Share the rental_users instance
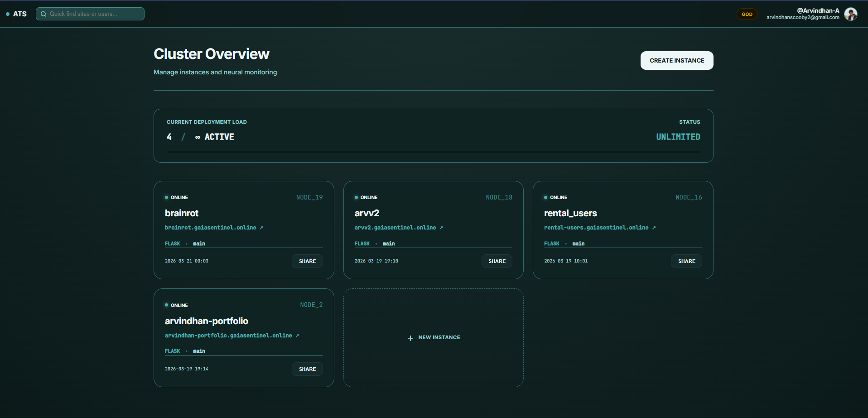868x418 pixels. coord(686,261)
